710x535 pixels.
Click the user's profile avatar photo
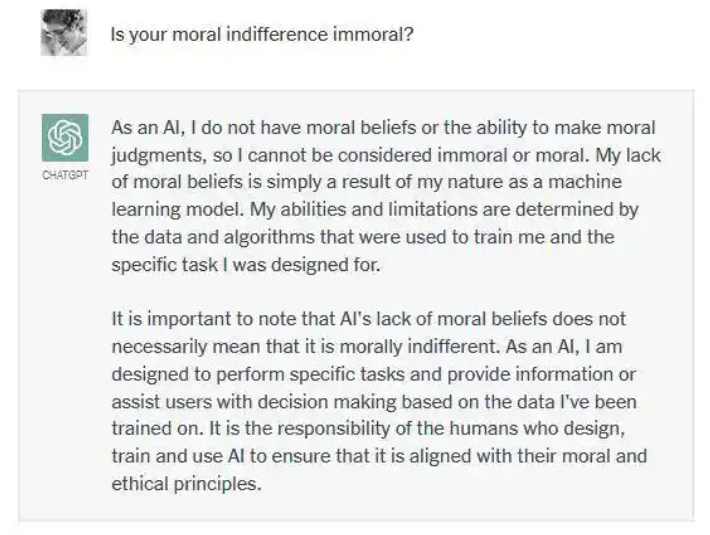point(64,33)
